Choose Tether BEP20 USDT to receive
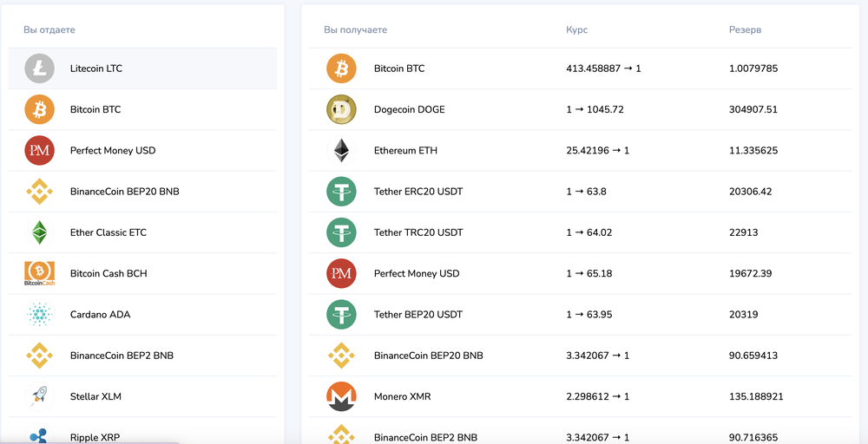Image resolution: width=868 pixels, height=444 pixels. [x=580, y=314]
